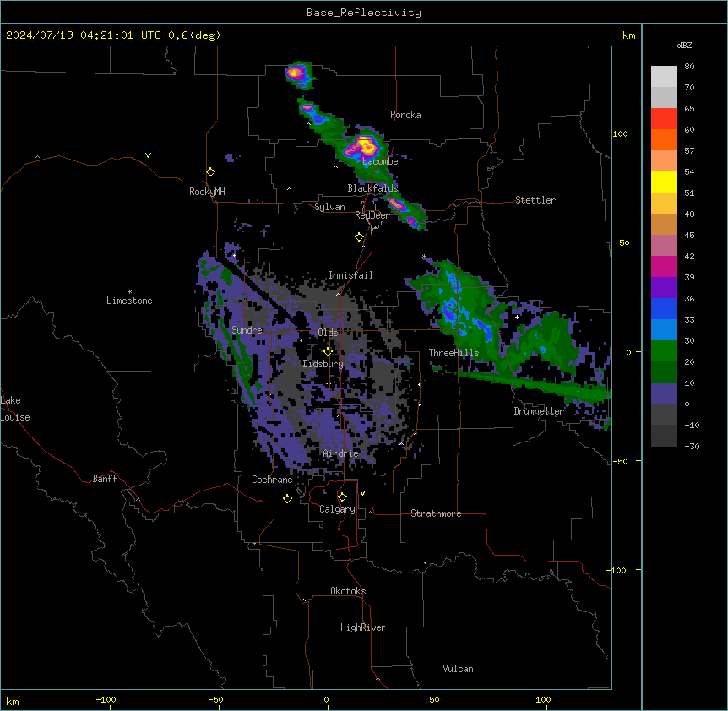
Task: Pick the blue 33-36 dBZ legend swatch
Action: click(x=664, y=308)
